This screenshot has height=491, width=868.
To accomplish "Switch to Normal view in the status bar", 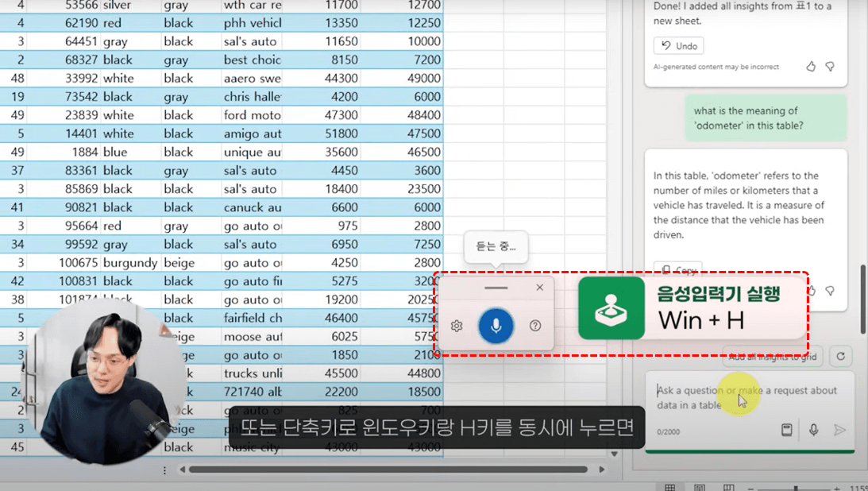I will 669,487.
